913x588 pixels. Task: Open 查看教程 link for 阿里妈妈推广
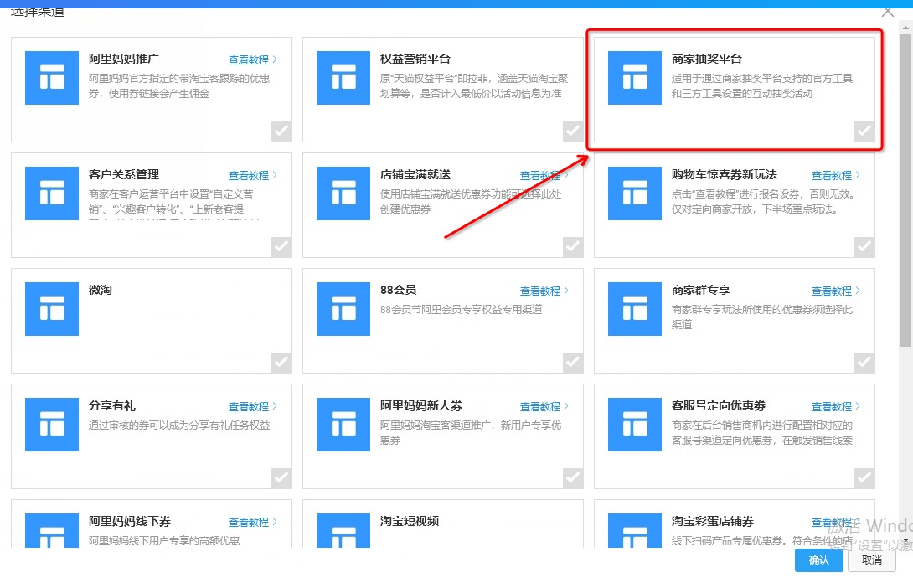click(x=253, y=59)
